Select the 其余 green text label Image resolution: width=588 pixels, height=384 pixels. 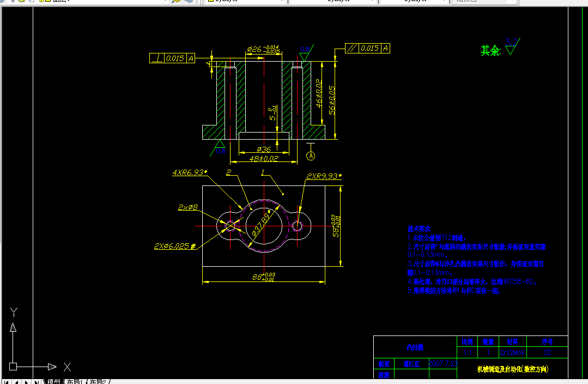pyautogui.click(x=490, y=51)
